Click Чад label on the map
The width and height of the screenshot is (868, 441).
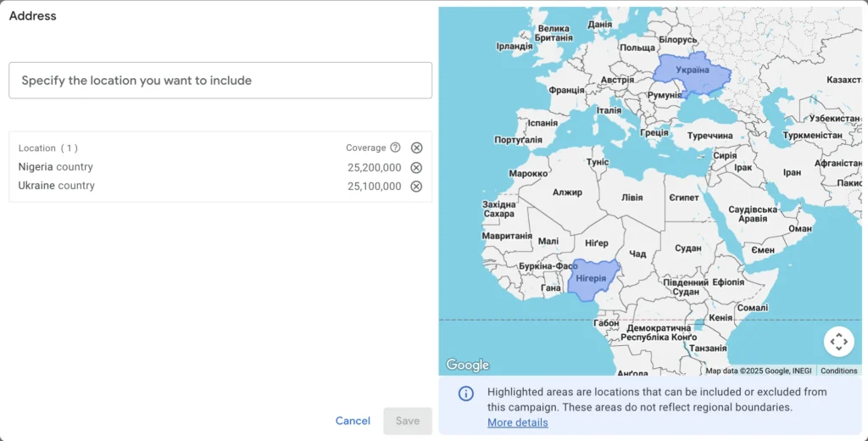click(637, 254)
